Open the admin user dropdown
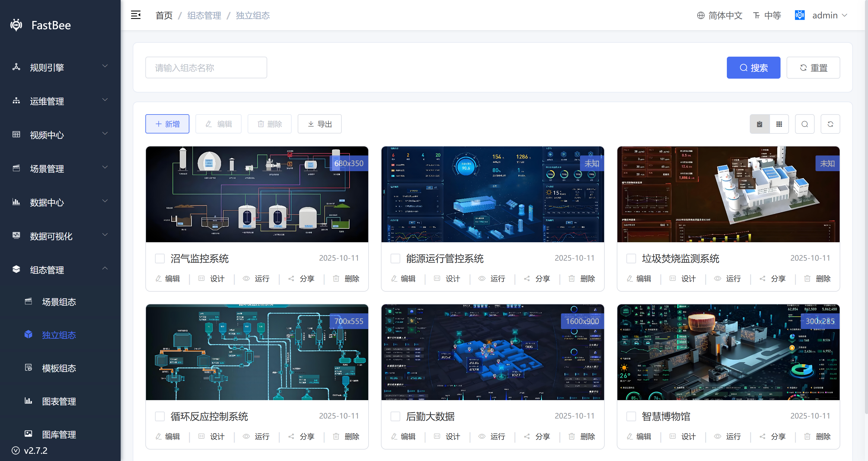Image resolution: width=868 pixels, height=461 pixels. (825, 15)
